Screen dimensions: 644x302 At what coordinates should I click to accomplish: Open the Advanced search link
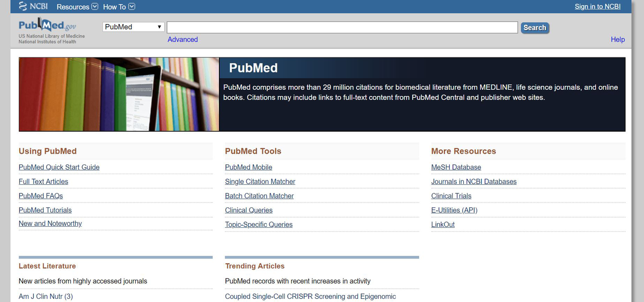point(182,39)
